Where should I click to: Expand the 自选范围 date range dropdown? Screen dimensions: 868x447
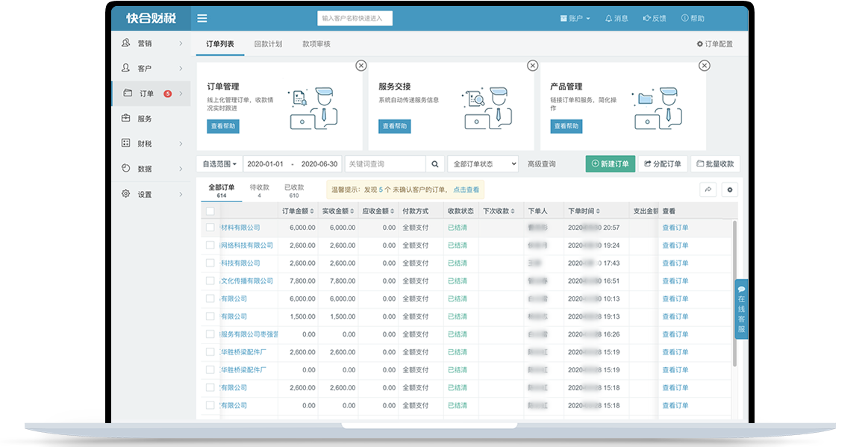pos(219,164)
